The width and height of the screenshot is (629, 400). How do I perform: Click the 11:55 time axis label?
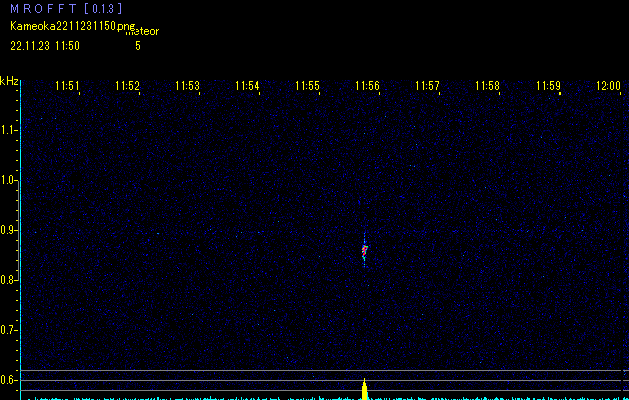307,86
